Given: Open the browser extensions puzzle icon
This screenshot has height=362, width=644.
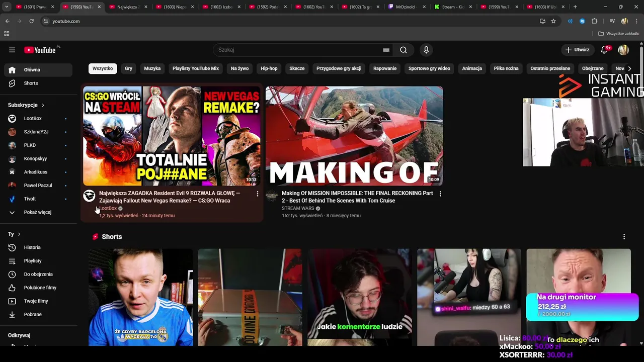Looking at the screenshot, I should pyautogui.click(x=595, y=21).
